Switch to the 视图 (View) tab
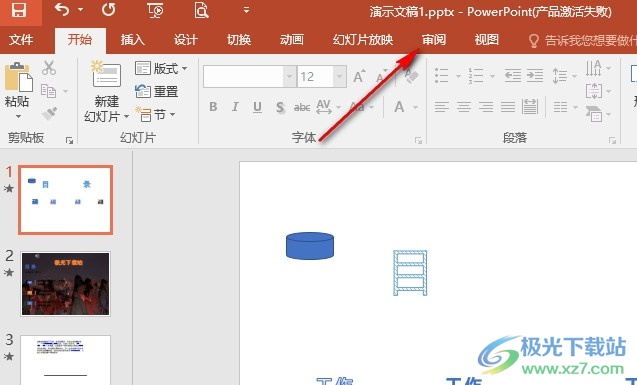Screen dimensions: 637x385 487,40
